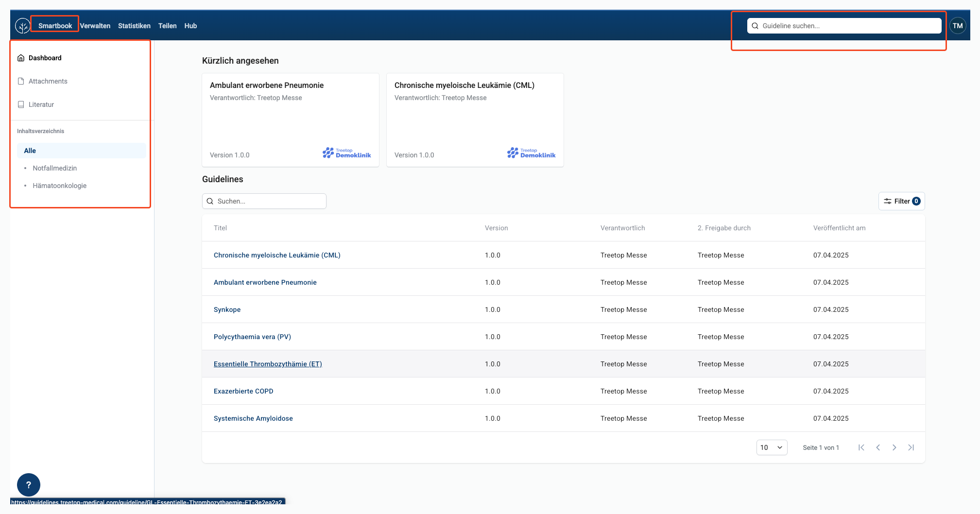980x514 pixels.
Task: Open the Synkope guideline
Action: (227, 309)
